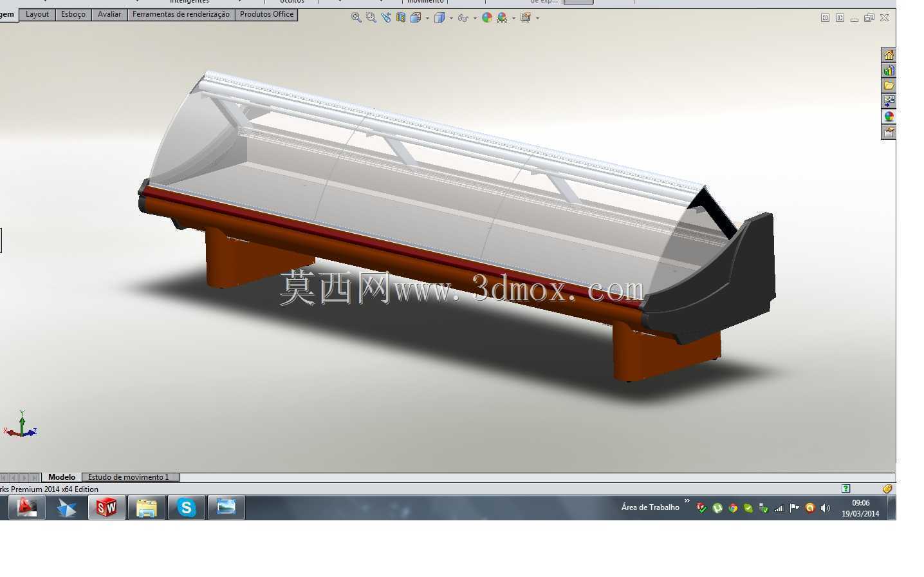Viewport: 924px width, 577px height.
Task: Click the Hide/Show Items glasses icon
Action: click(x=463, y=18)
